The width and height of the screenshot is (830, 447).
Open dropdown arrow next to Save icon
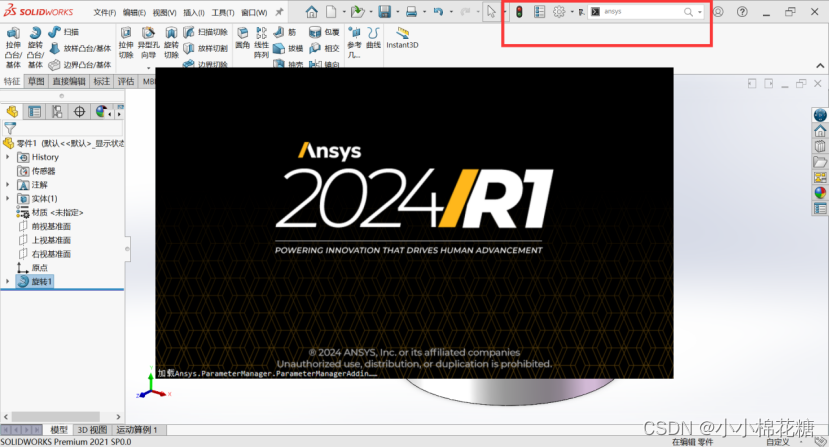[398, 12]
